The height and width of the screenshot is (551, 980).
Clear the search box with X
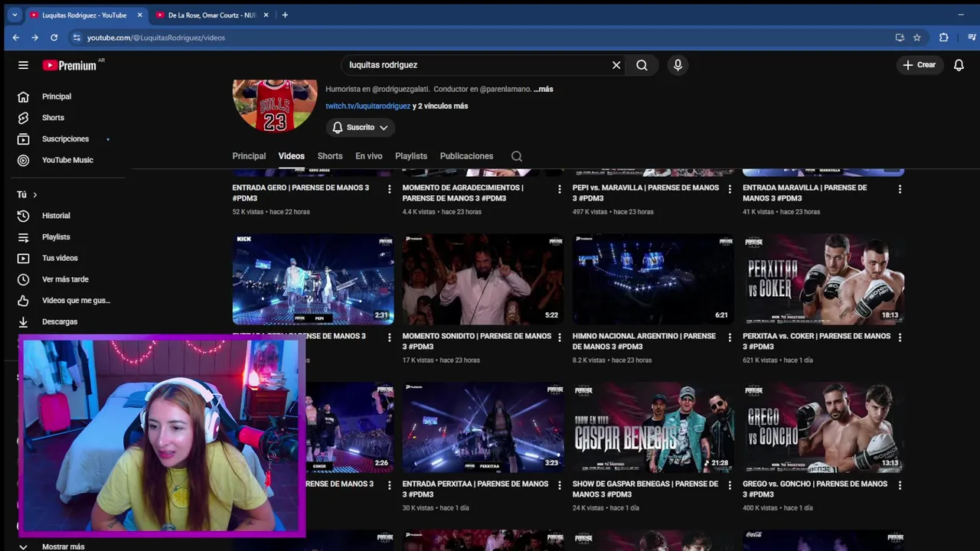click(x=616, y=65)
